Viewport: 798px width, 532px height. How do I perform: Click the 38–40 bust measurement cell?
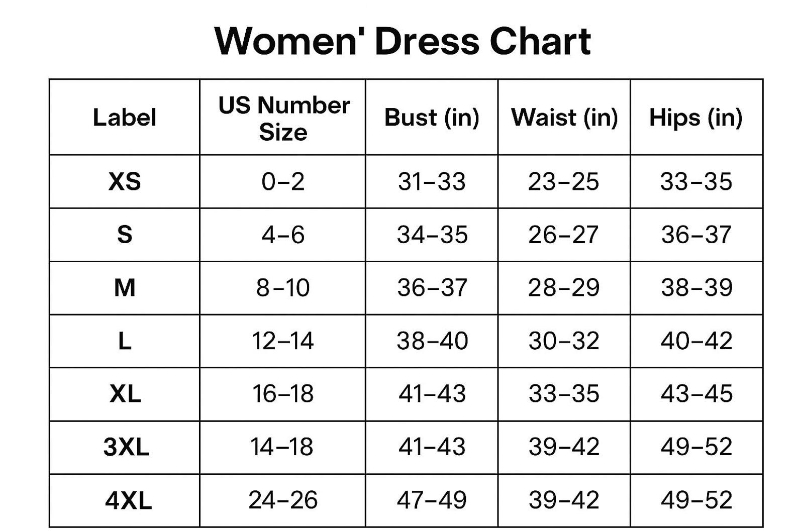(432, 341)
